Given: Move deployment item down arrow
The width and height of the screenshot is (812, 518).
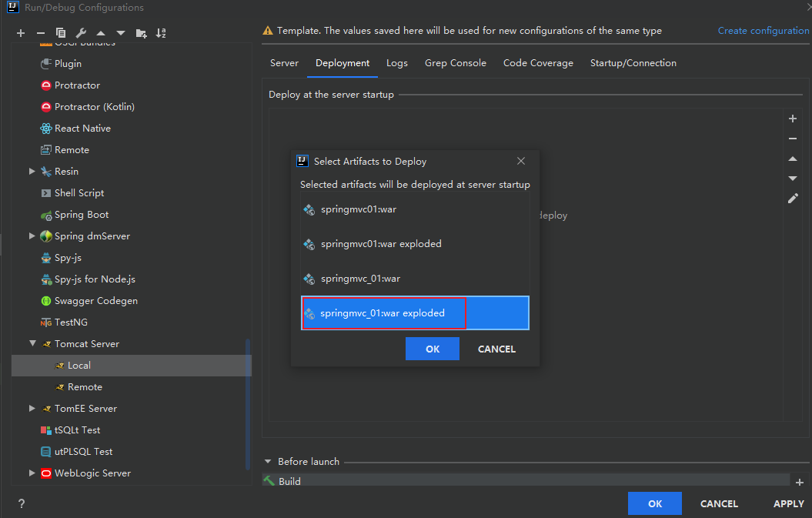Looking at the screenshot, I should [x=792, y=179].
